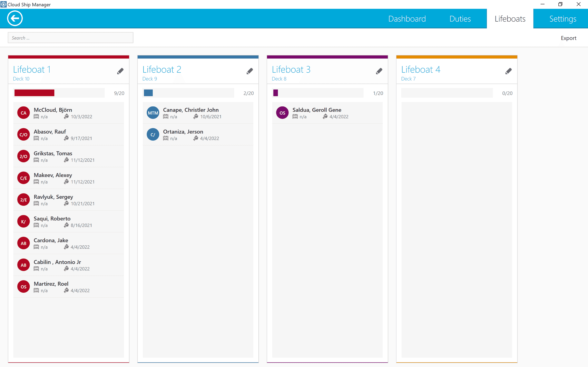Edit Lifeboat 1 with pencil icon
This screenshot has width=588, height=367.
[x=120, y=71]
